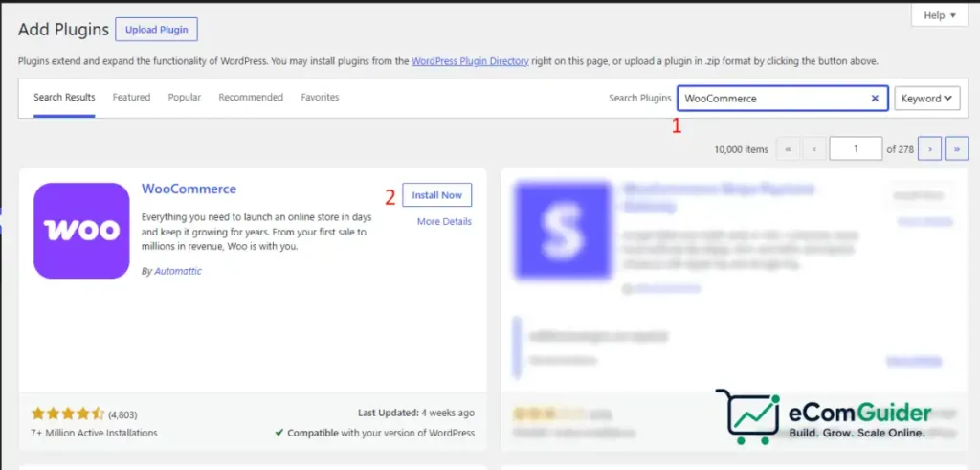Click the 'Last Updated: 4 weeks ago' text
The width and height of the screenshot is (980, 470).
[x=416, y=414]
